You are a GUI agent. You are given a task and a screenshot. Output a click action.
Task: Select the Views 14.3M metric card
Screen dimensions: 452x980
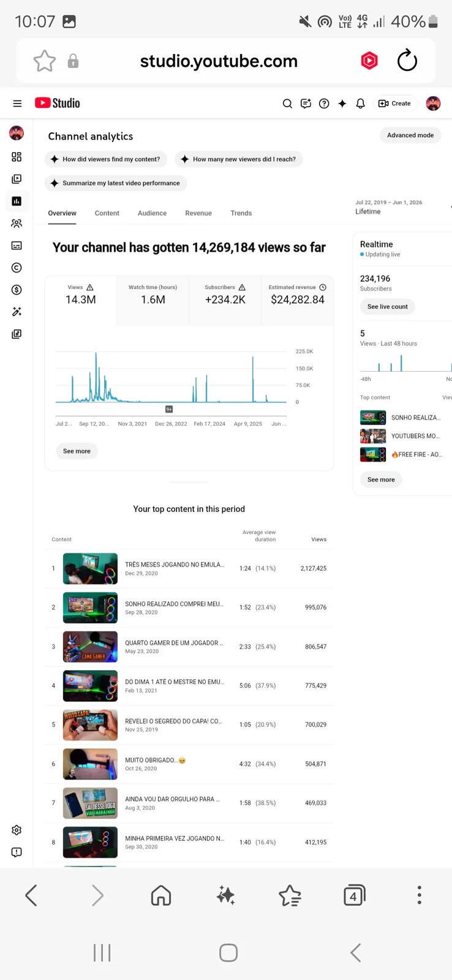pos(81,301)
